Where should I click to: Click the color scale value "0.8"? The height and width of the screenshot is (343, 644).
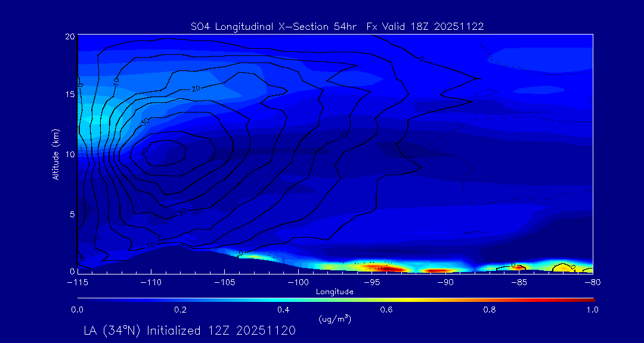(490, 310)
